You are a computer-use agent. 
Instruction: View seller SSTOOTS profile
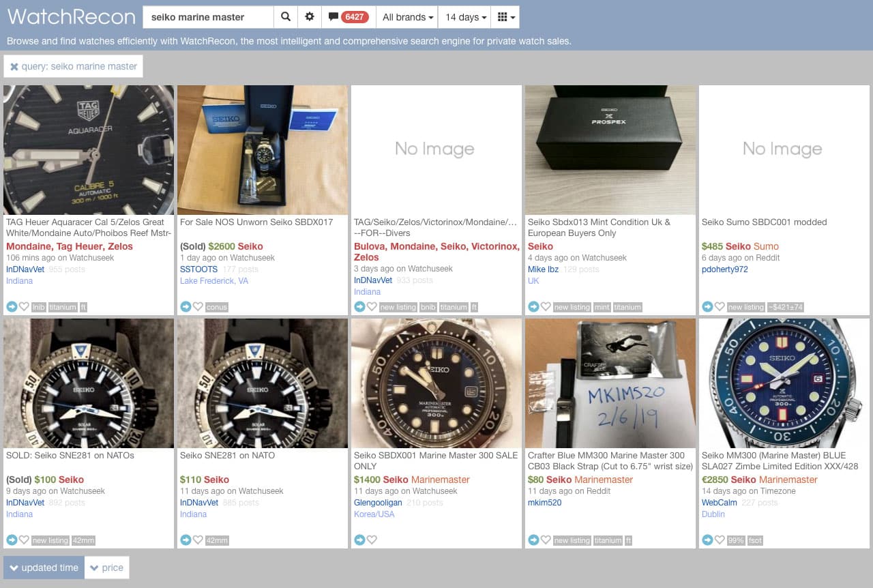(x=198, y=269)
